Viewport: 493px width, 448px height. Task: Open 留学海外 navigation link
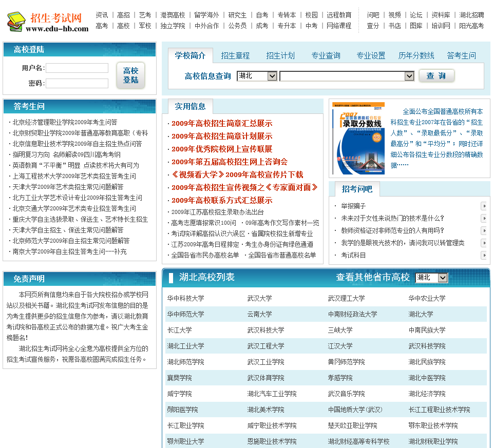tap(206, 15)
